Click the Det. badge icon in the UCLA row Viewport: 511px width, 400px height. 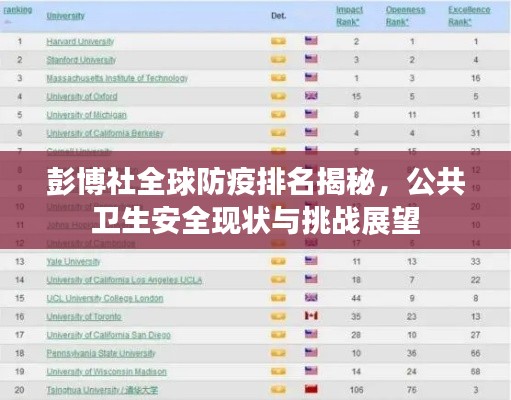point(278,279)
